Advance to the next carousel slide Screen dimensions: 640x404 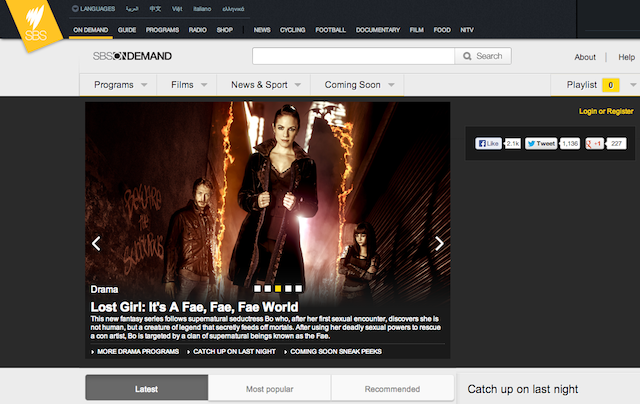439,244
